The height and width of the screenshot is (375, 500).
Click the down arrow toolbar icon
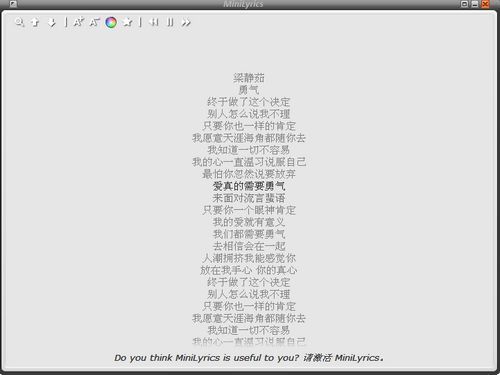pyautogui.click(x=51, y=22)
